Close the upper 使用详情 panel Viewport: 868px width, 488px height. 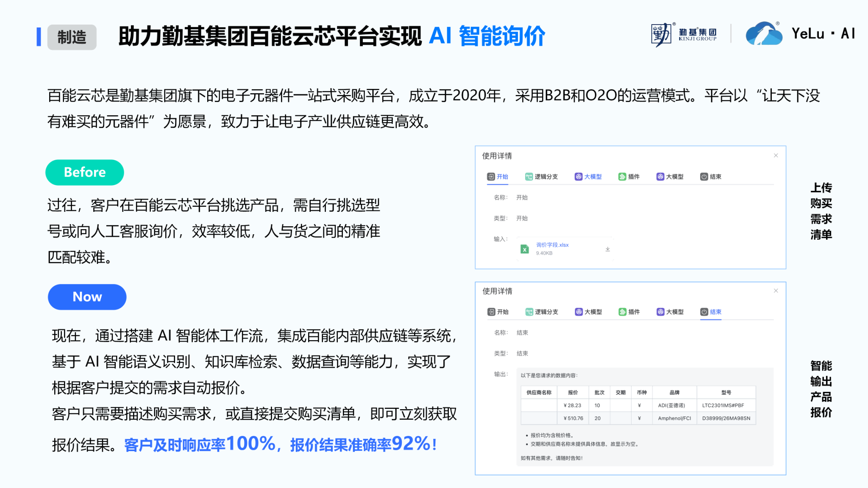pyautogui.click(x=776, y=155)
